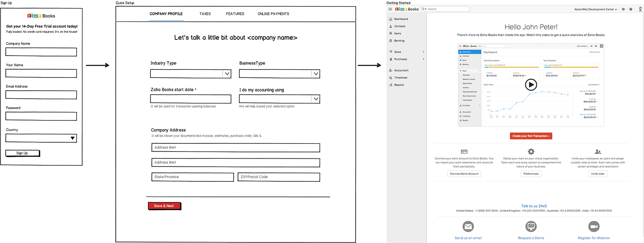Click the Timesheet icon in sidebar
644x243 pixels.
pos(390,77)
